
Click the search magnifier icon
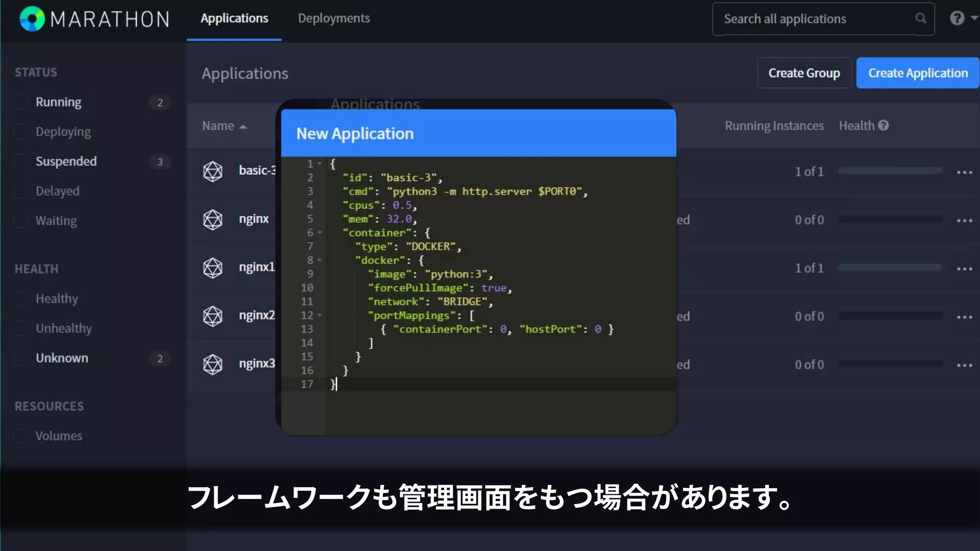(x=920, y=18)
